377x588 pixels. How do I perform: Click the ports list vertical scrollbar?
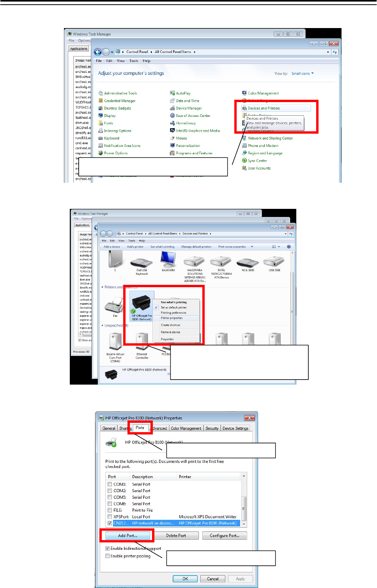pos(244,500)
